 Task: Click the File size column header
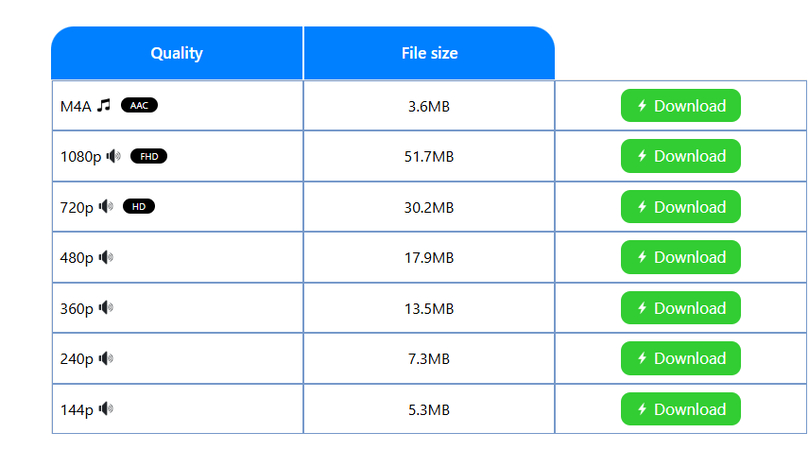point(429,53)
